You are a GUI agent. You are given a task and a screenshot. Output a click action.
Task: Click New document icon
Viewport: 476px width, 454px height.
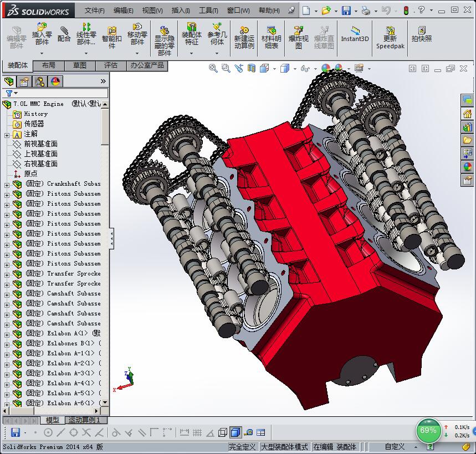306,11
